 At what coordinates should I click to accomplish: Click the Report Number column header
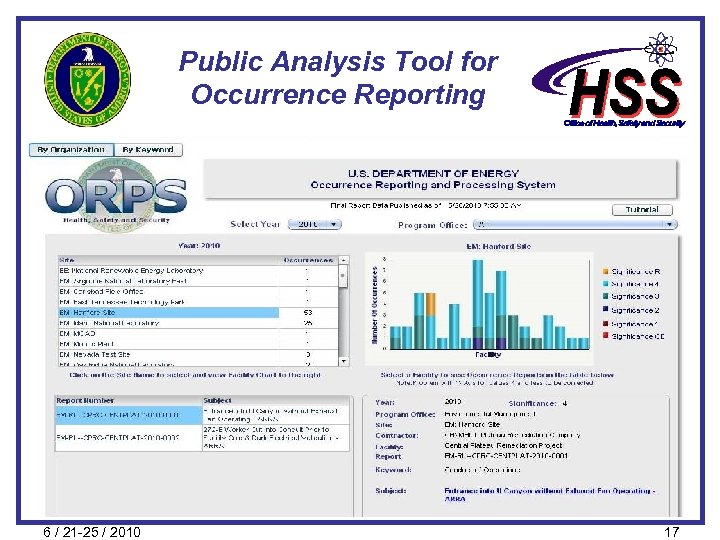point(129,400)
